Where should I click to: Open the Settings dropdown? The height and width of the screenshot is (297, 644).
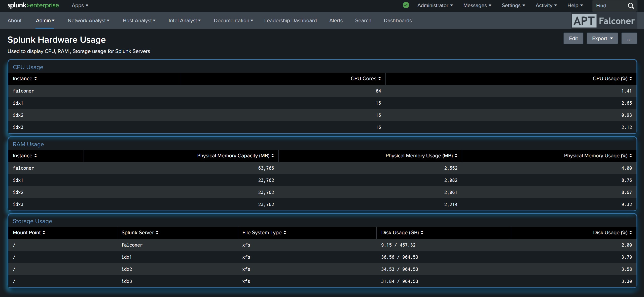click(x=513, y=6)
